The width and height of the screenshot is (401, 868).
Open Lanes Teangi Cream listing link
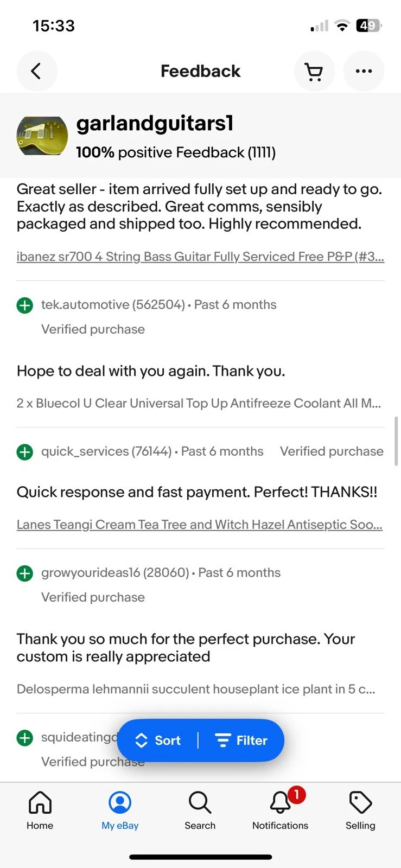[x=200, y=525]
